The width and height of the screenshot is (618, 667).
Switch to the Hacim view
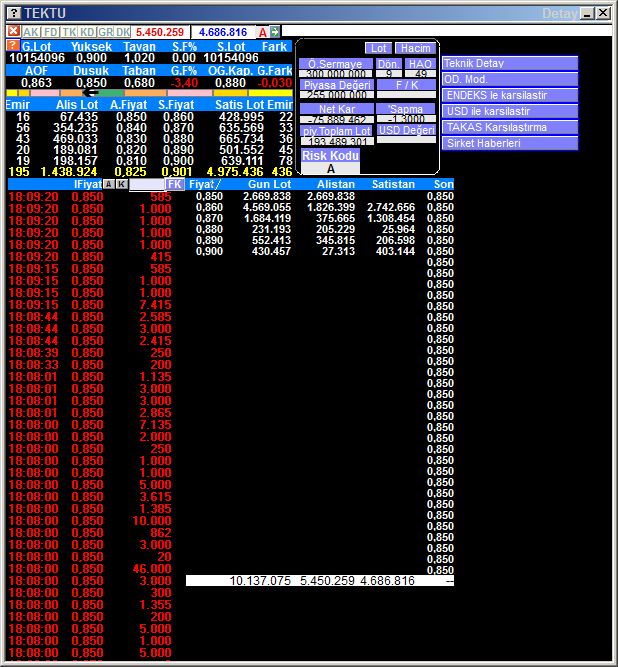click(415, 48)
